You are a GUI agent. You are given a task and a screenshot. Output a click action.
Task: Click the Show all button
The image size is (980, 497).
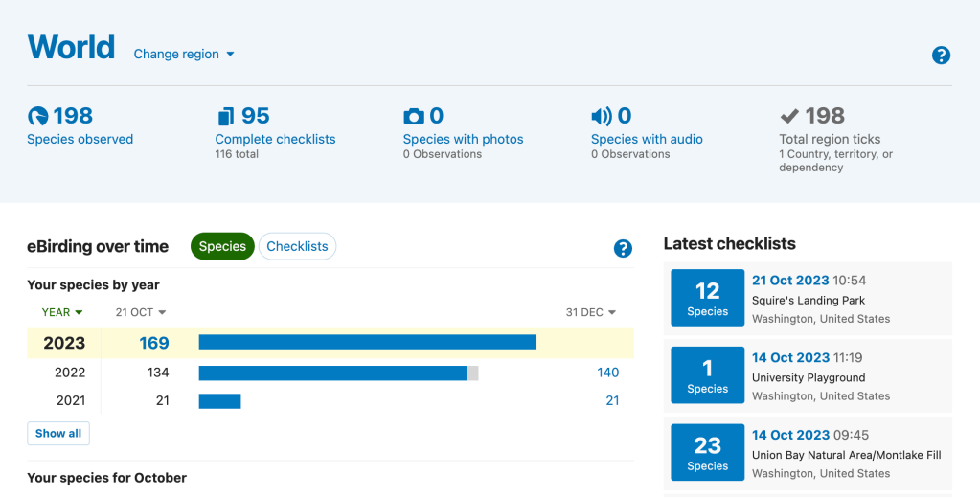tap(58, 433)
